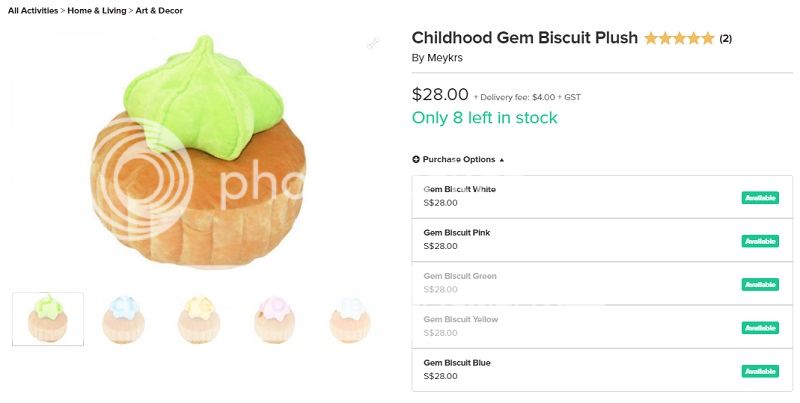Image resolution: width=800 pixels, height=403 pixels.
Task: Click the zoom icon on product image
Action: click(x=373, y=43)
